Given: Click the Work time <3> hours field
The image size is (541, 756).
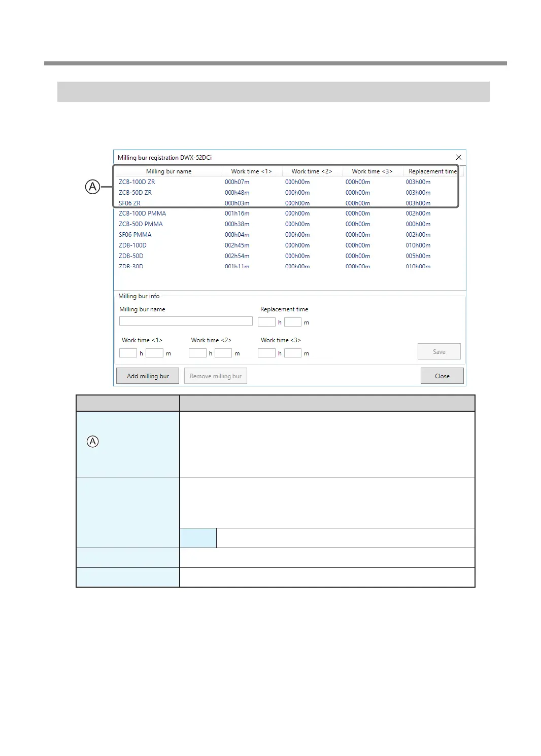Looking at the screenshot, I should click(x=266, y=353).
